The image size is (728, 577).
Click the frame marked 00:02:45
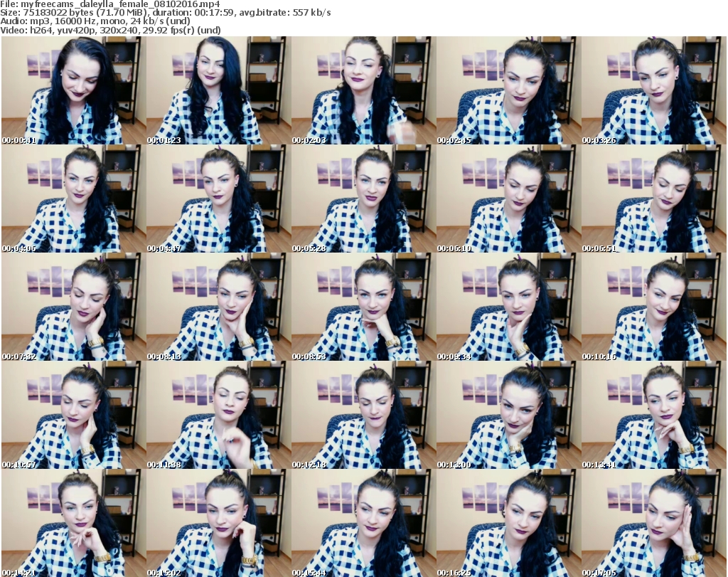tap(507, 90)
